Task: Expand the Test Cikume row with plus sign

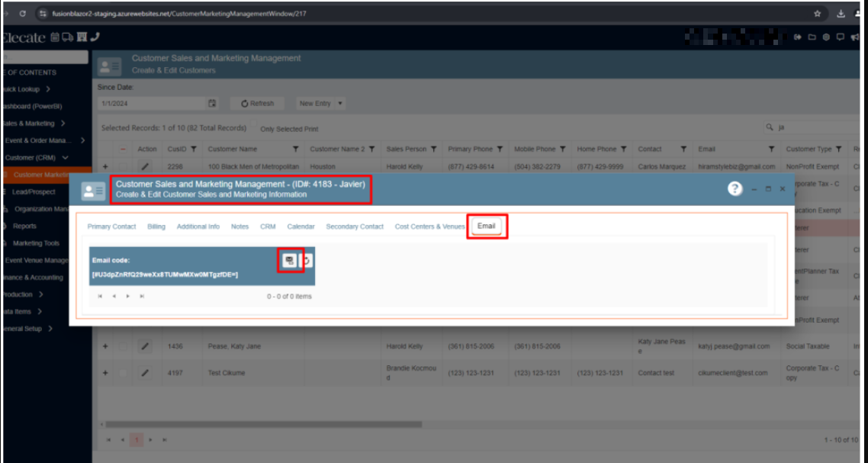Action: (105, 372)
